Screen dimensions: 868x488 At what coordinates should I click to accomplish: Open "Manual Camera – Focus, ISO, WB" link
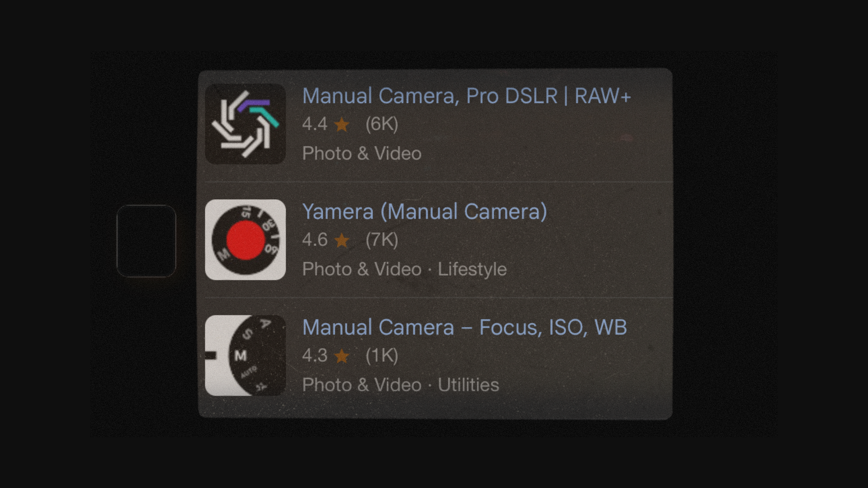464,327
